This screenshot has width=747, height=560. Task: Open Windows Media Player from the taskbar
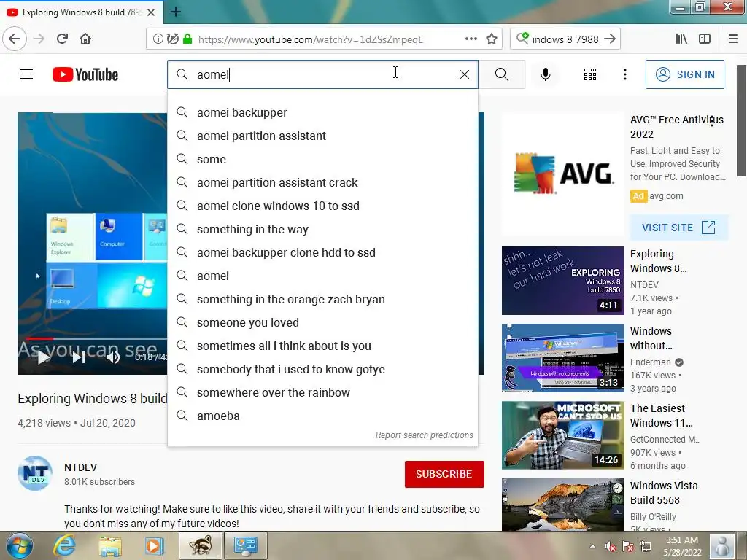(x=154, y=545)
